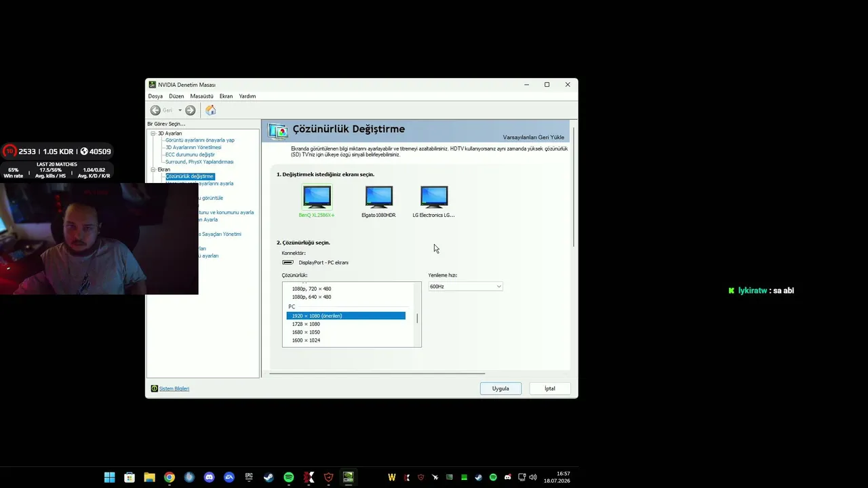Viewport: 868px width, 488px height.
Task: Open the Sistem Bilgileri link
Action: tap(174, 388)
